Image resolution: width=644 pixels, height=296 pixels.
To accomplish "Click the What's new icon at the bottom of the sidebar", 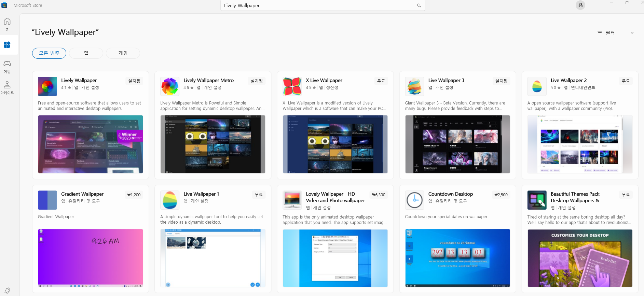I will click(7, 291).
